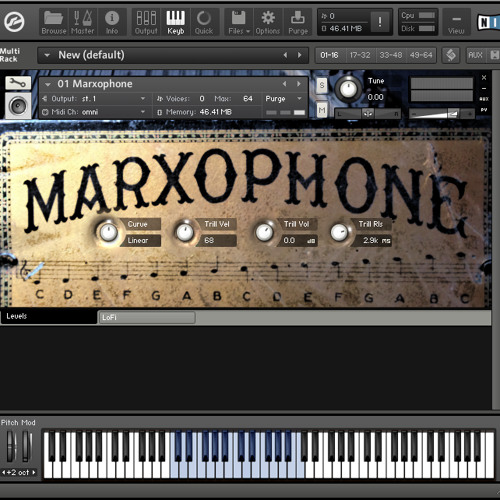Switch to instrument page 17-32

coord(360,55)
